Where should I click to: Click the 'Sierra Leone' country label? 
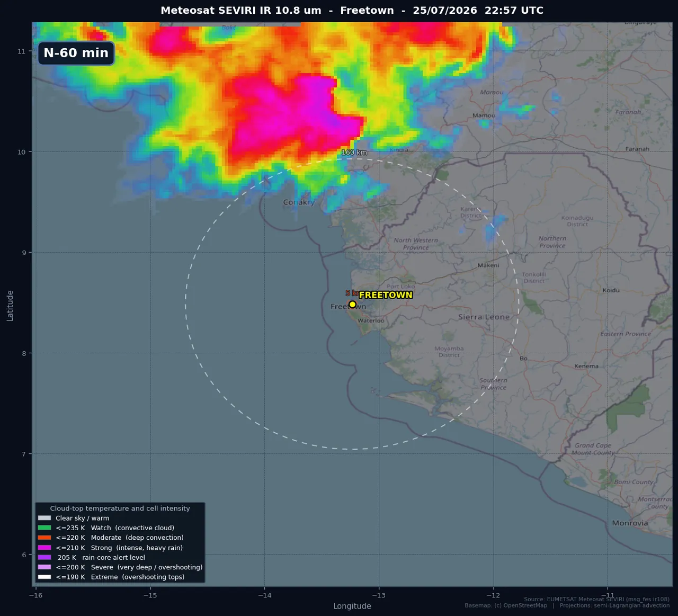point(484,317)
